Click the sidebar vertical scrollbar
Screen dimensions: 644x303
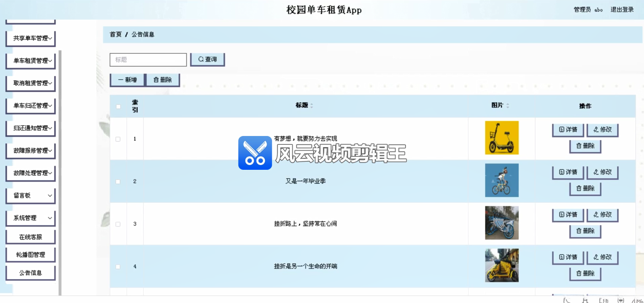pyautogui.click(x=60, y=173)
